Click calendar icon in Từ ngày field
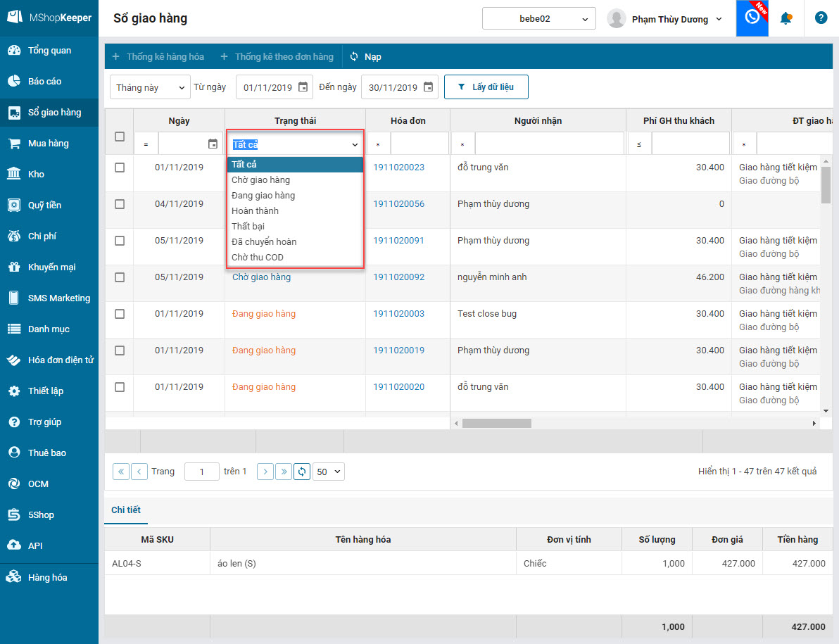839x644 pixels. (303, 87)
